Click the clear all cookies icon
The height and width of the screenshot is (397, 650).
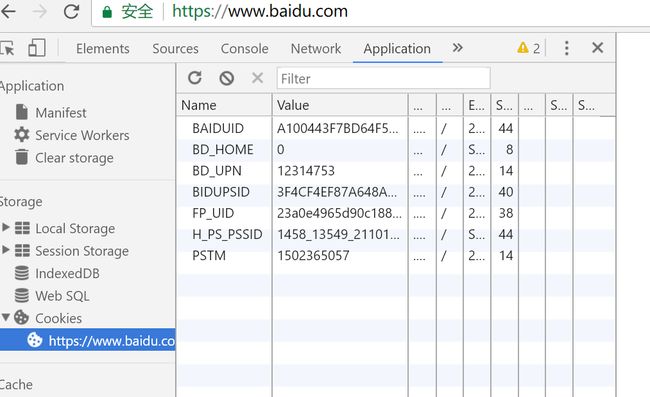(x=226, y=78)
